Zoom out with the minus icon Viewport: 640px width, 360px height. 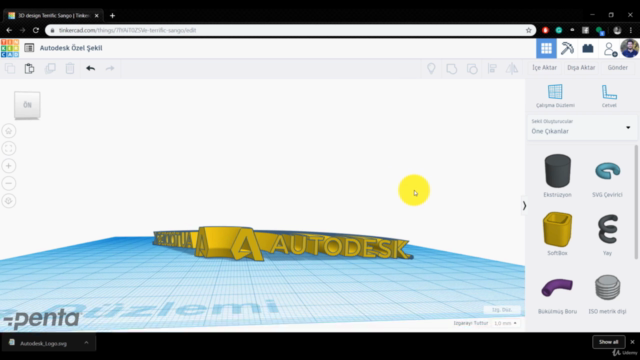tap(9, 183)
